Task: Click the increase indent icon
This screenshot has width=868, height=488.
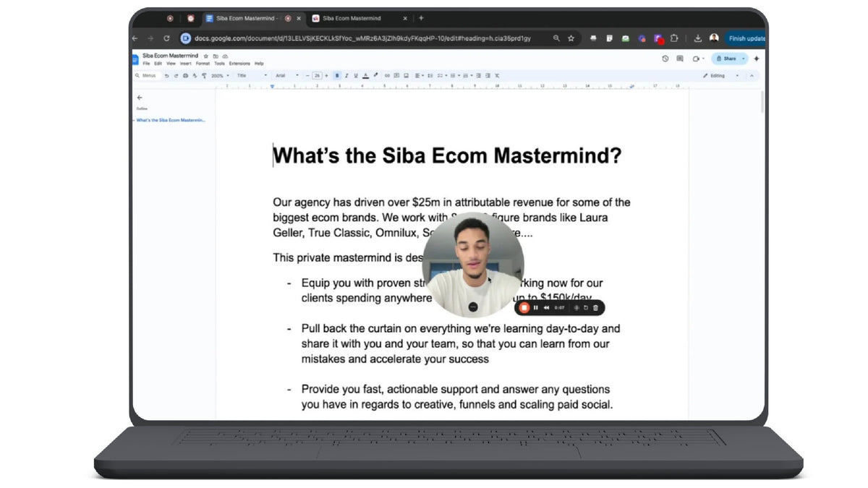Action: point(488,75)
